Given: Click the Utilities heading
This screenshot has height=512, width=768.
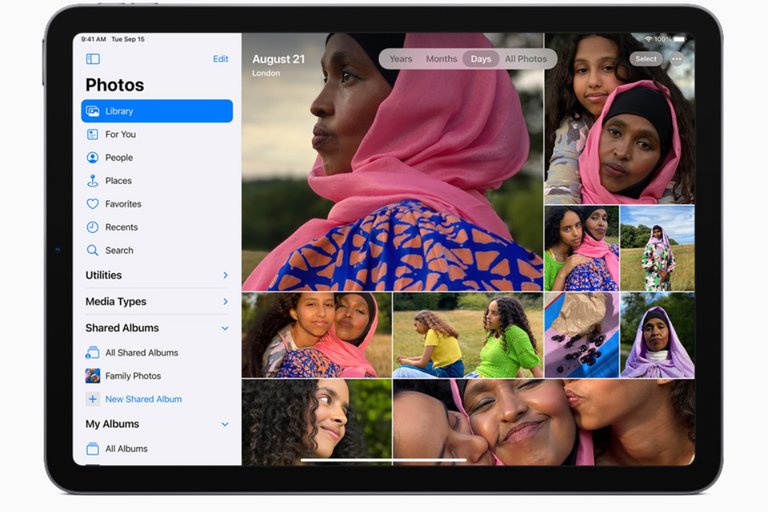Looking at the screenshot, I should point(103,275).
